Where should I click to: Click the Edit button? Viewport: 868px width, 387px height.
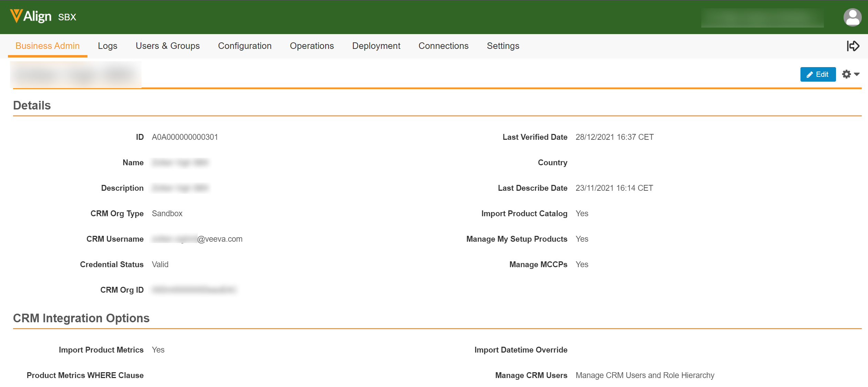tap(818, 74)
